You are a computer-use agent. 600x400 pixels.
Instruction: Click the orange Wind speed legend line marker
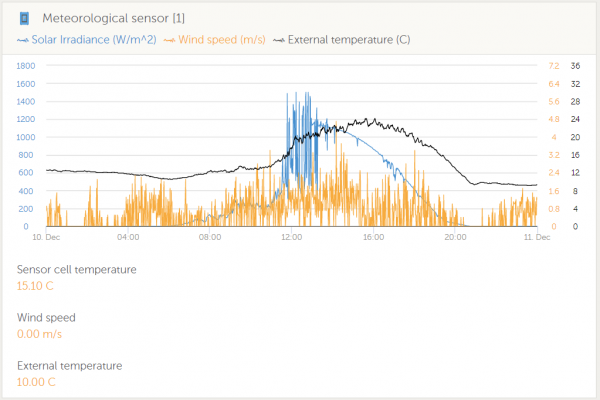(168, 40)
